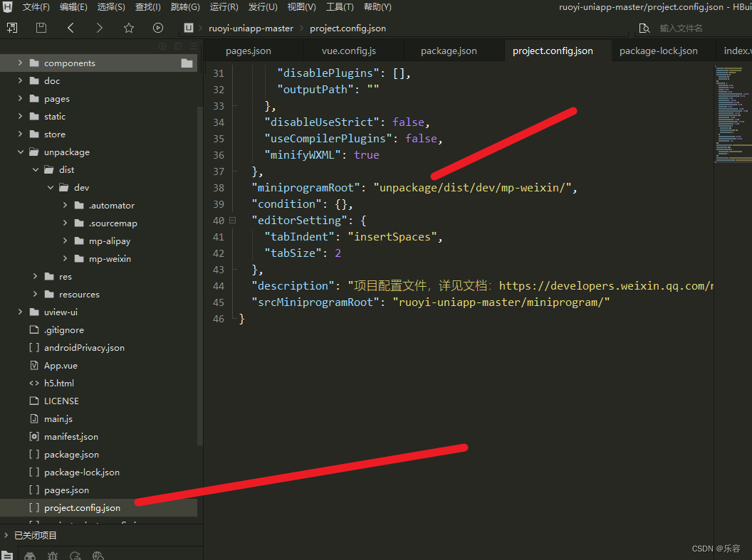
Task: Switch to the vue.config.js tab
Action: (349, 51)
